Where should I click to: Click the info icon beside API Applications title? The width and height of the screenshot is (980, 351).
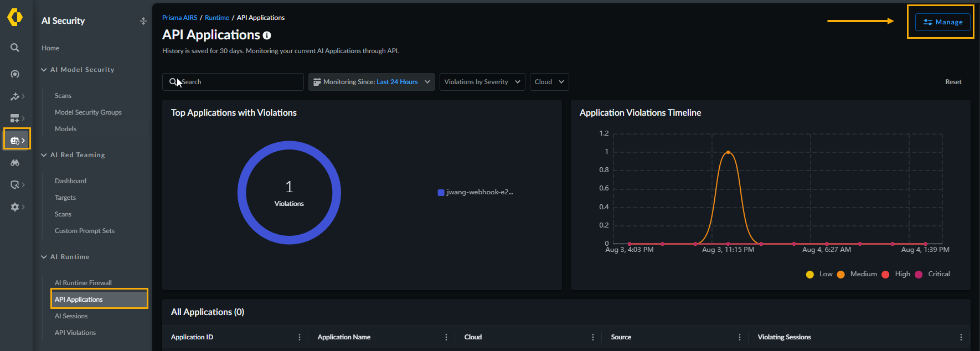click(x=267, y=35)
